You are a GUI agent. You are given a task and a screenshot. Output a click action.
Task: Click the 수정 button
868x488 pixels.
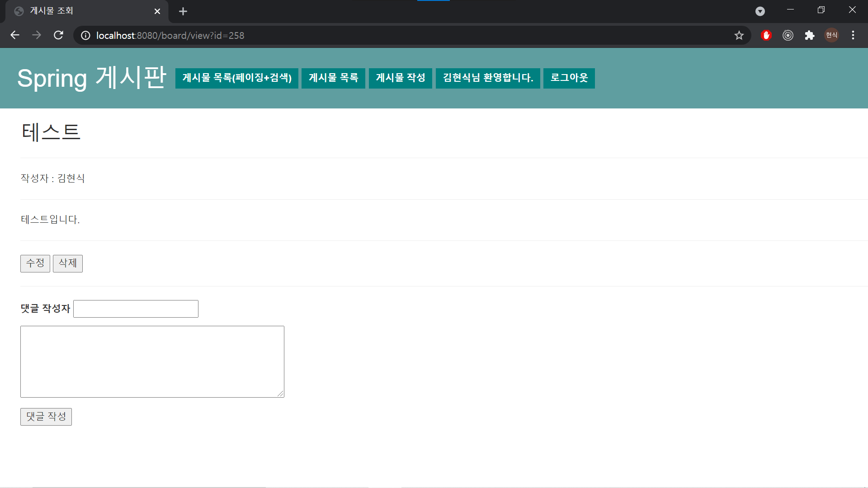[35, 263]
